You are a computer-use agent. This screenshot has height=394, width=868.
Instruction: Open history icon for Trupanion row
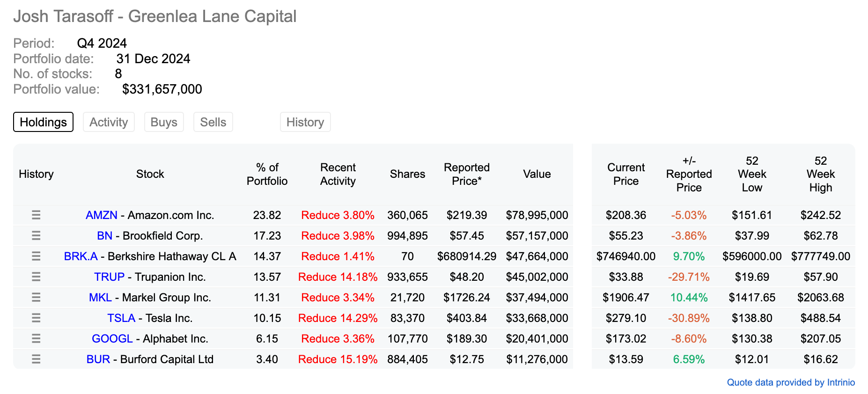tap(36, 277)
